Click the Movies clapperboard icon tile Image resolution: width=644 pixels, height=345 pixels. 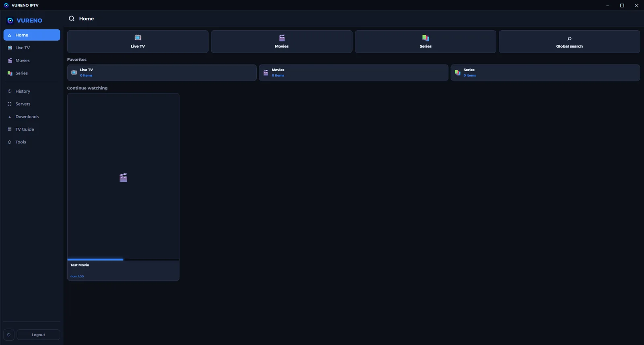282,38
